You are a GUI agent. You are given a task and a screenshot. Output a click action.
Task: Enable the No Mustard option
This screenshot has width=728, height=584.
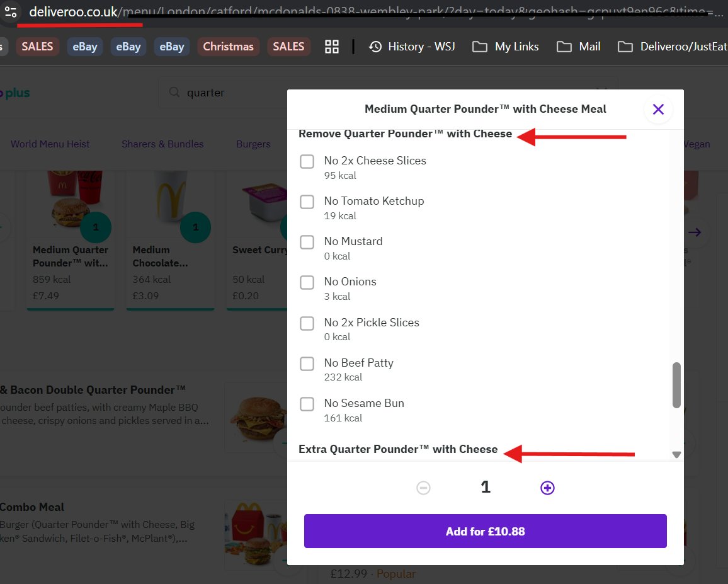307,242
